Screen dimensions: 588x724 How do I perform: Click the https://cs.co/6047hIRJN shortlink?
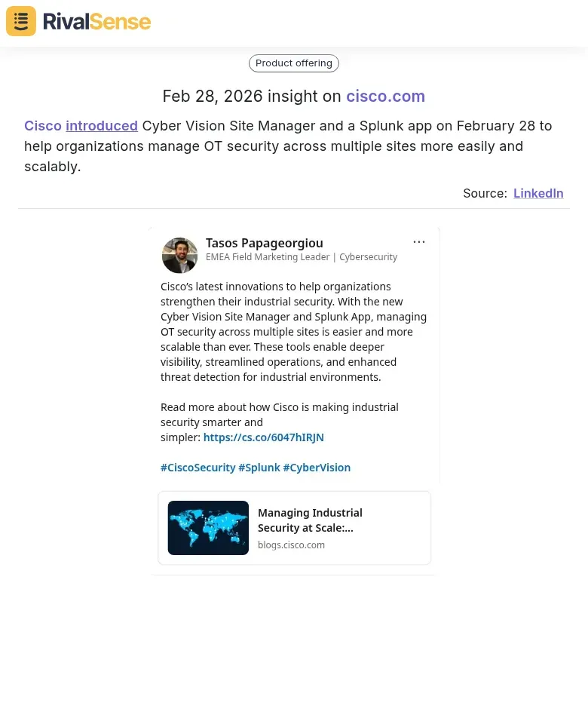[263, 437]
